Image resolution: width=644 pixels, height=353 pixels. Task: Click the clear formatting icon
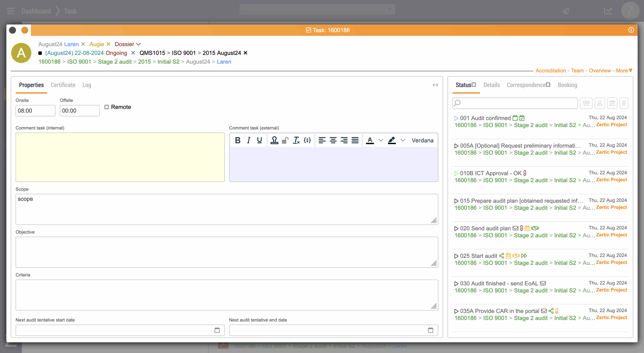[296, 140]
